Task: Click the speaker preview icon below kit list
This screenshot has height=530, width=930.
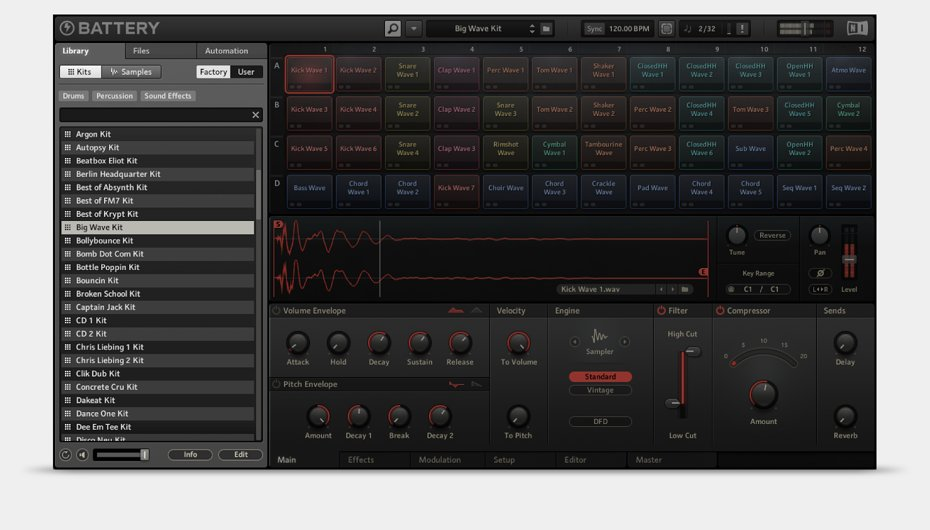Action: coord(82,455)
